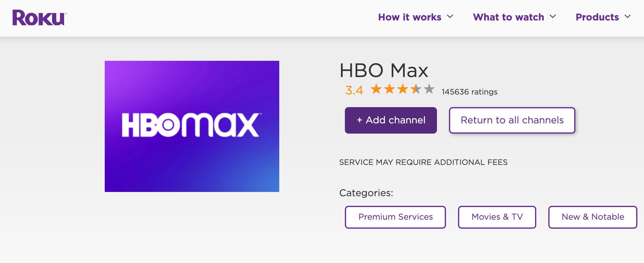Click the 3.4 rating score
The width and height of the screenshot is (644, 263).
[354, 90]
